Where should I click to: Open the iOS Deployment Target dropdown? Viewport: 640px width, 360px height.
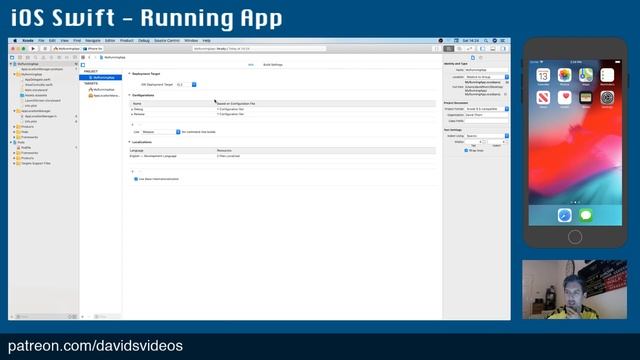tap(186, 84)
